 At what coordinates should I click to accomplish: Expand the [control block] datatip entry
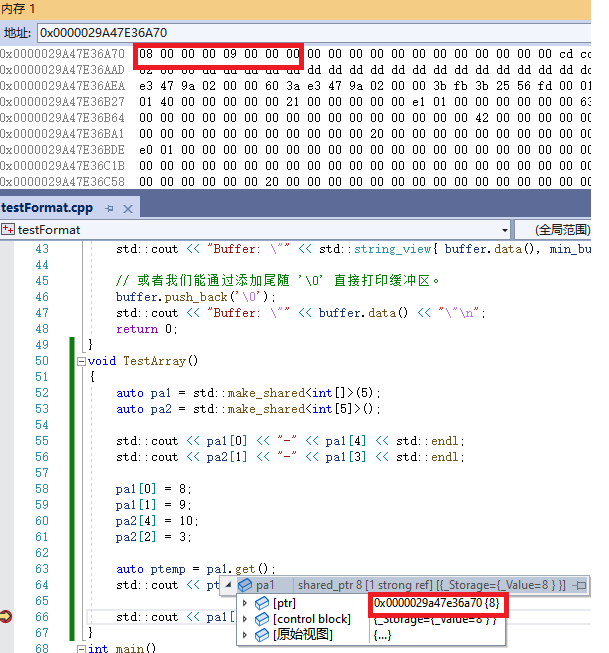pos(245,619)
